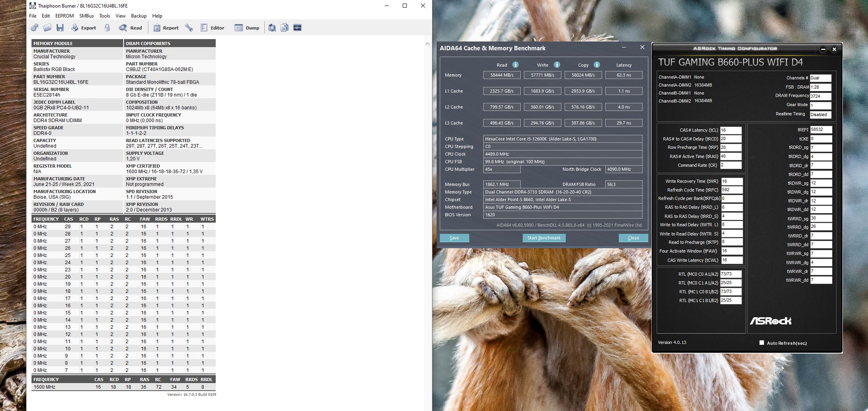
Task: Open the View menu
Action: pos(120,16)
